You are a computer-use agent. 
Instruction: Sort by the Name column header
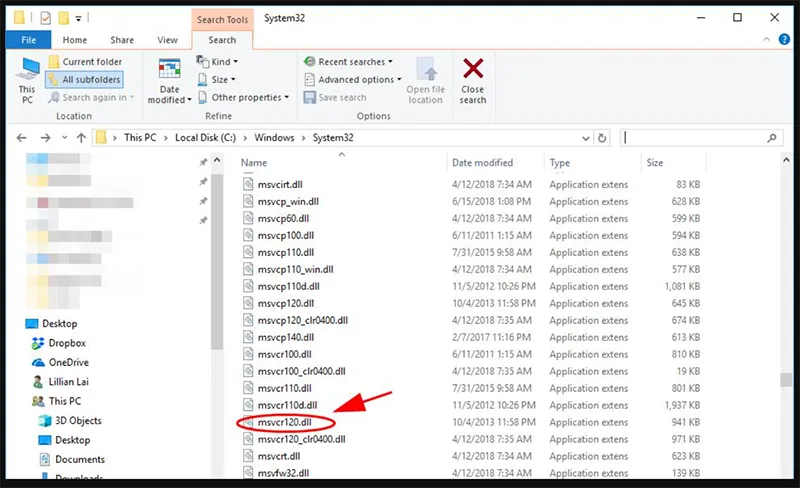click(255, 162)
